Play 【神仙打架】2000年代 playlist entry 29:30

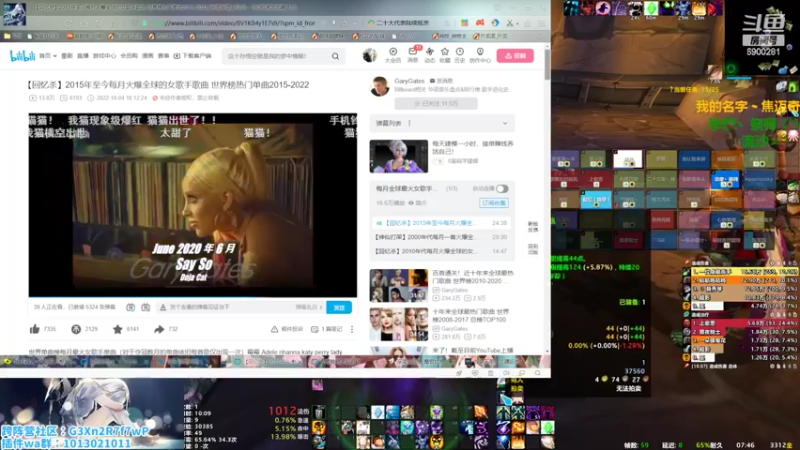[x=442, y=237]
